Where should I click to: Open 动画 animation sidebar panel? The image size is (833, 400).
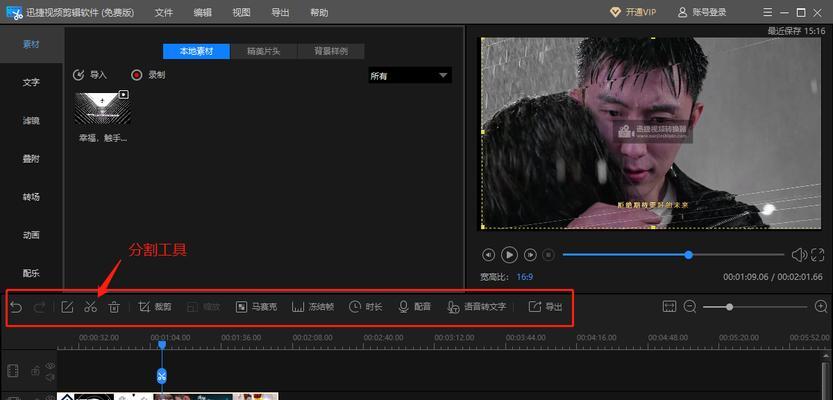(x=31, y=235)
